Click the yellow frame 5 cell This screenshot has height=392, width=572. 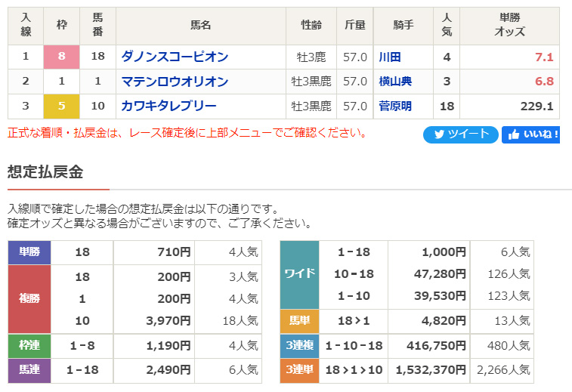click(61, 106)
